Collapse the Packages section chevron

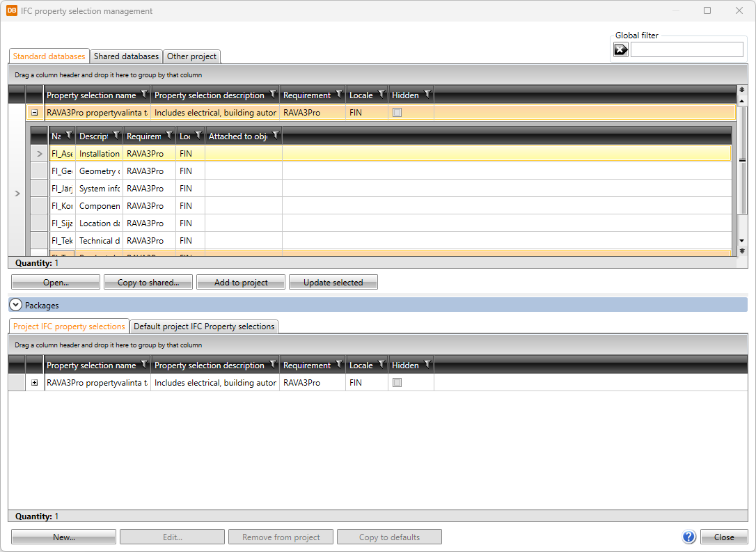coord(16,305)
